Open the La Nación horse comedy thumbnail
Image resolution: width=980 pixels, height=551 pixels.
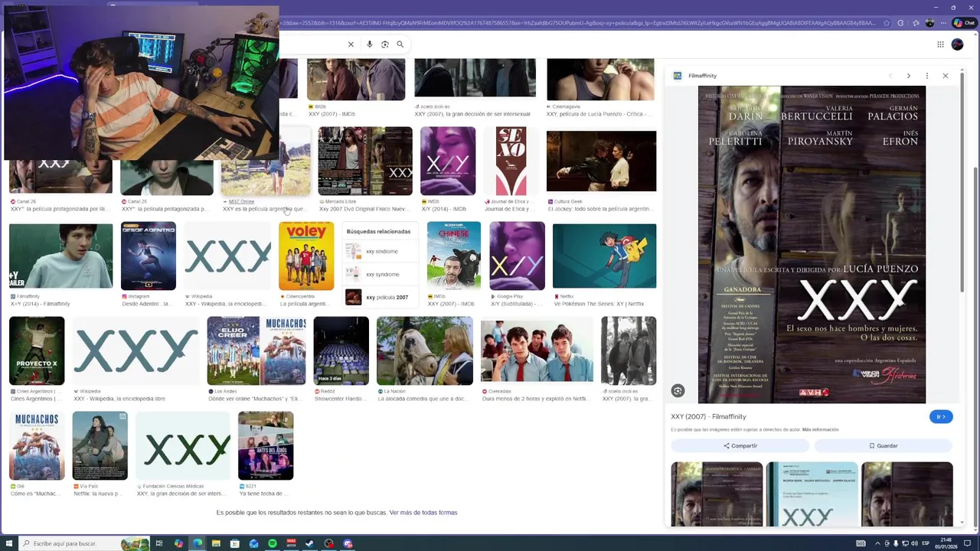pos(425,350)
